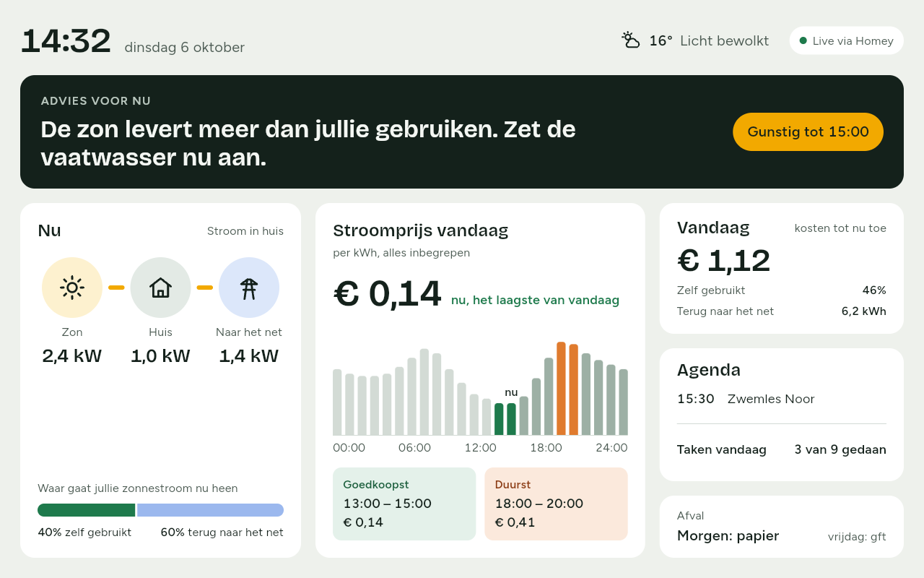Viewport: 924px width, 578px height.
Task: Click vrijdag: gft waste note
Action: (857, 537)
